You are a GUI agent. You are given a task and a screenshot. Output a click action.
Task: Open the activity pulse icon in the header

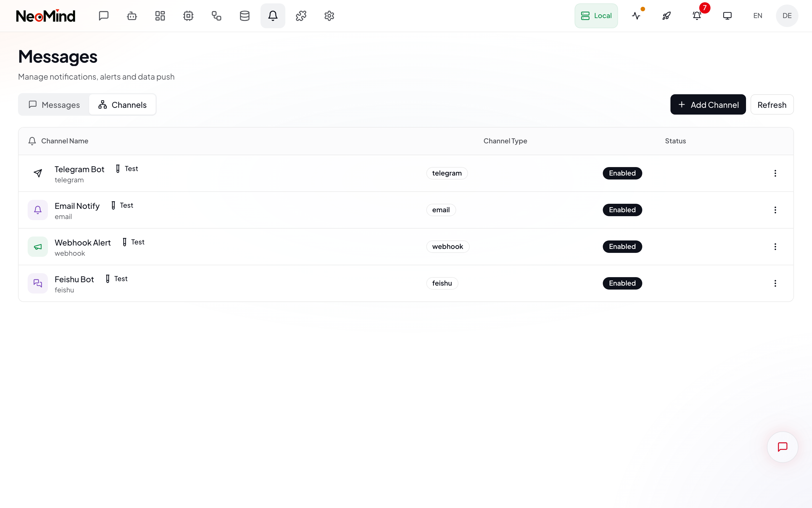coord(636,16)
